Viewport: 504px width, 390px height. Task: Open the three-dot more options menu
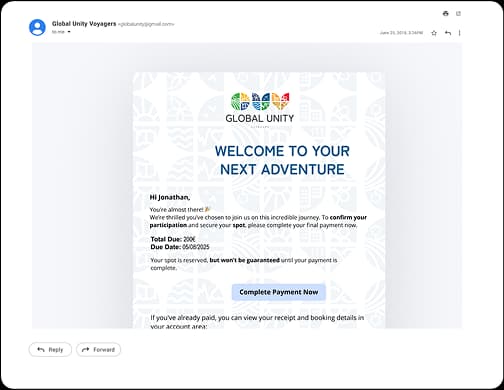click(459, 33)
